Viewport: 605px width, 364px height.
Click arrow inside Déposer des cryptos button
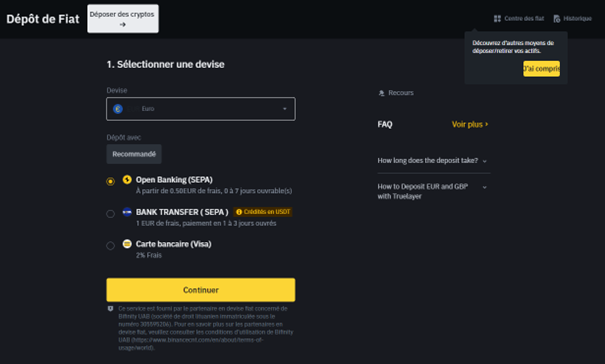click(x=123, y=25)
